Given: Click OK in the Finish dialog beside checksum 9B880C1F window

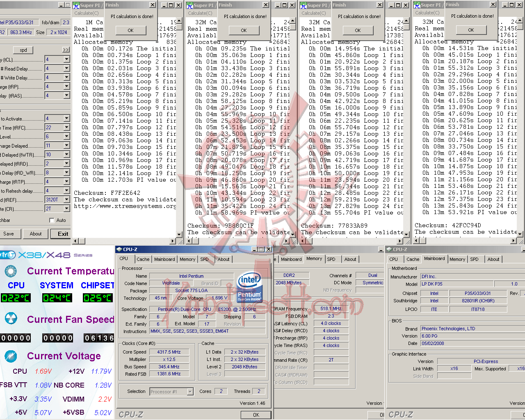Looking at the screenshot, I should pos(244,30).
